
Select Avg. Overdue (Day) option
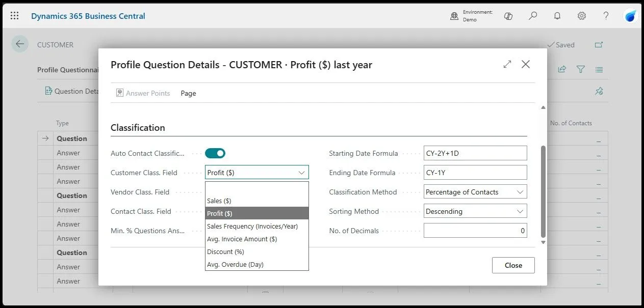pos(257,264)
